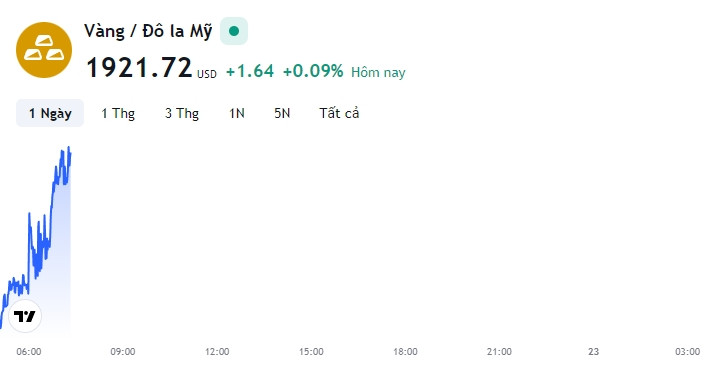Click the Hôm nay label
The image size is (724, 365).
(x=378, y=73)
